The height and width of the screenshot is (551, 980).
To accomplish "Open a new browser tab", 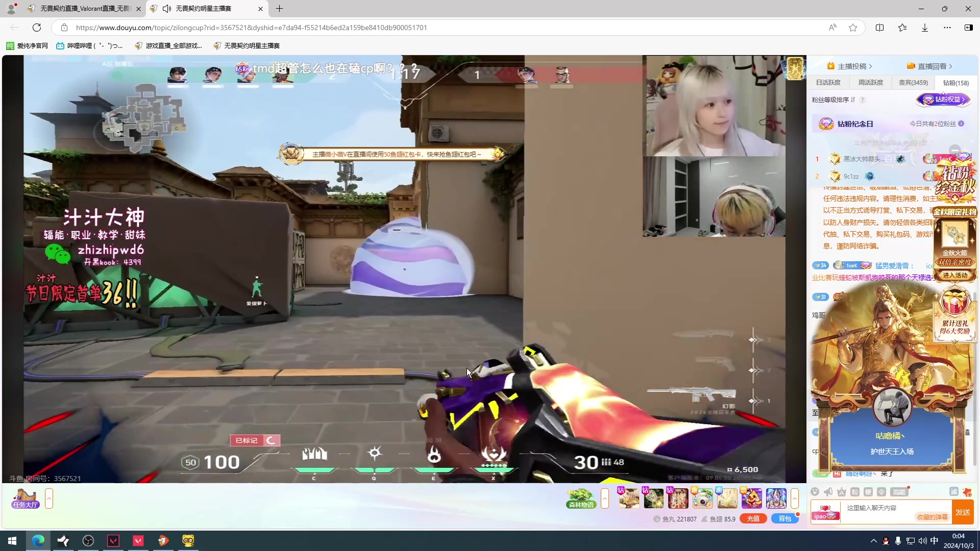I will [x=279, y=9].
